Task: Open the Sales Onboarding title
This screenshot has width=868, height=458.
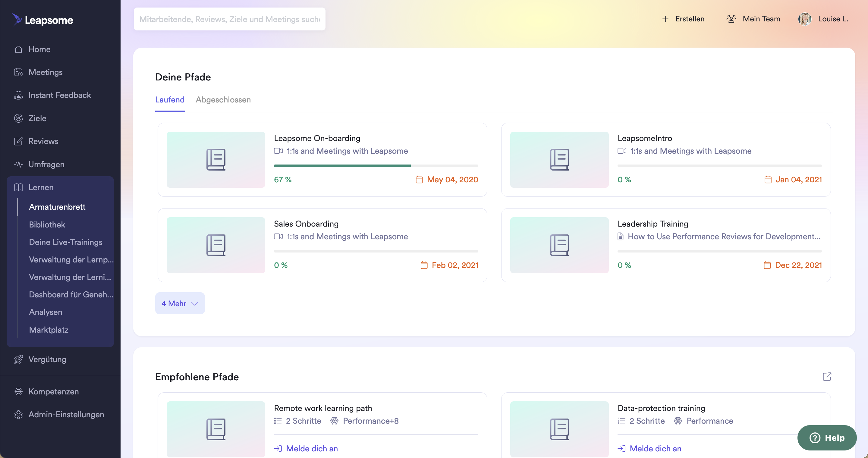Action: [x=306, y=224]
